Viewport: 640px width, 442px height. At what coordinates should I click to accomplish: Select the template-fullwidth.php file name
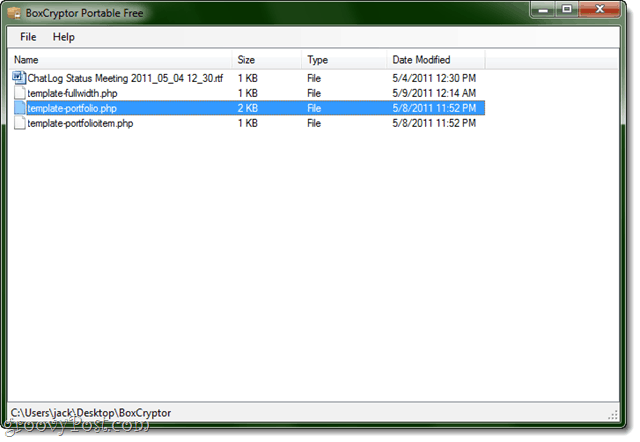(72, 93)
